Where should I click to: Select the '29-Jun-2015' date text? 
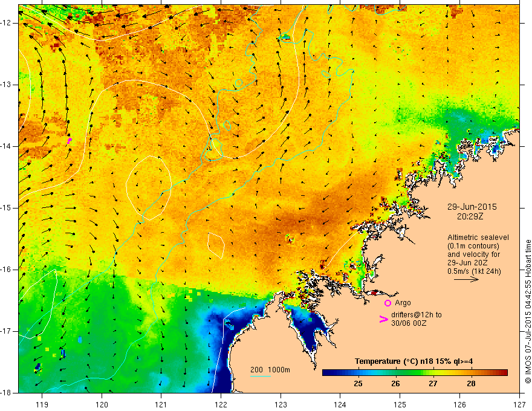(472, 207)
